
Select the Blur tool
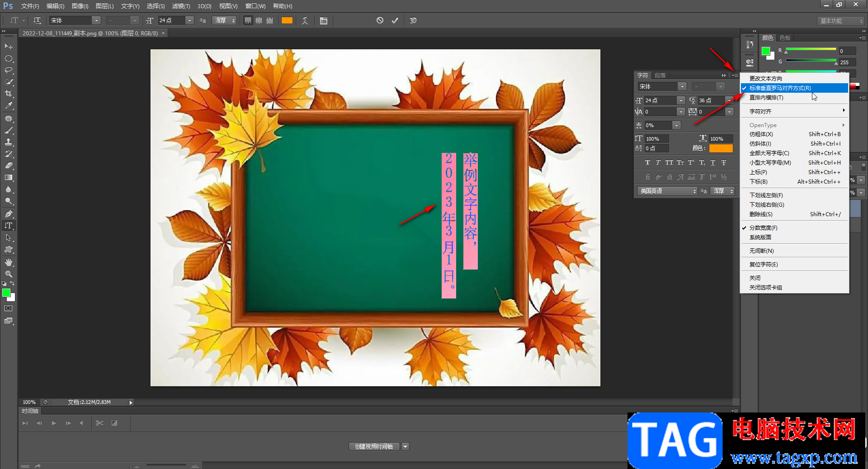tap(9, 189)
